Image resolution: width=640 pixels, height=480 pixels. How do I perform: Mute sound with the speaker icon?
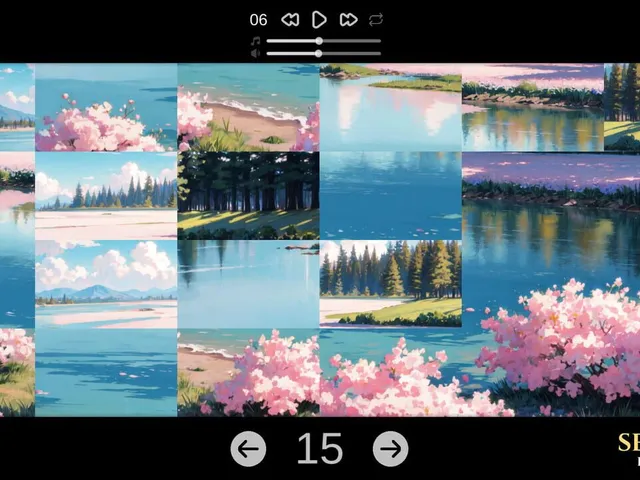256,53
